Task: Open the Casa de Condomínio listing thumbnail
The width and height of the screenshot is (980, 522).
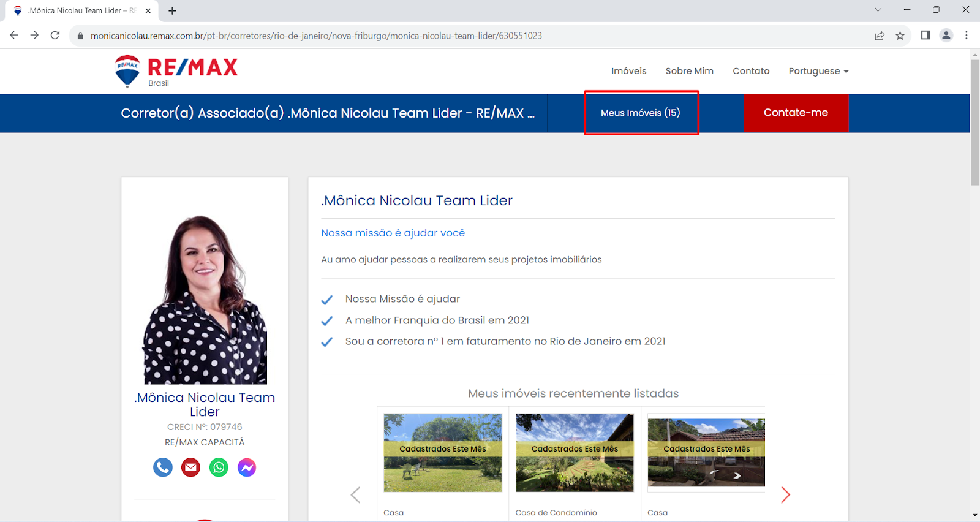Action: click(575, 453)
